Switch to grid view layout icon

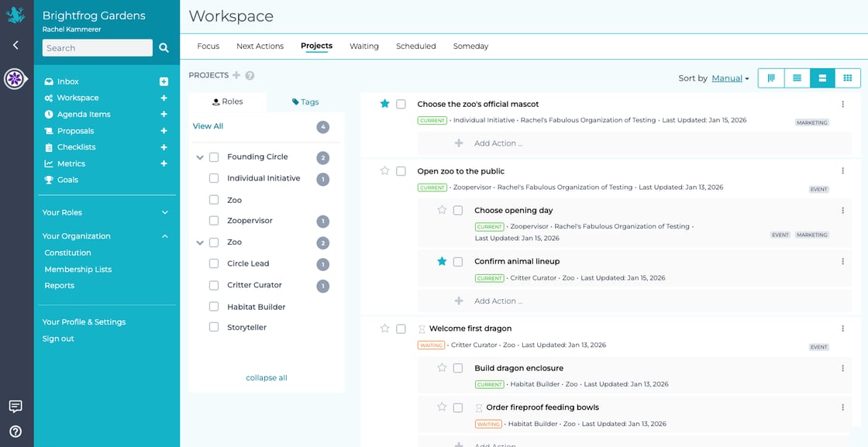(847, 78)
